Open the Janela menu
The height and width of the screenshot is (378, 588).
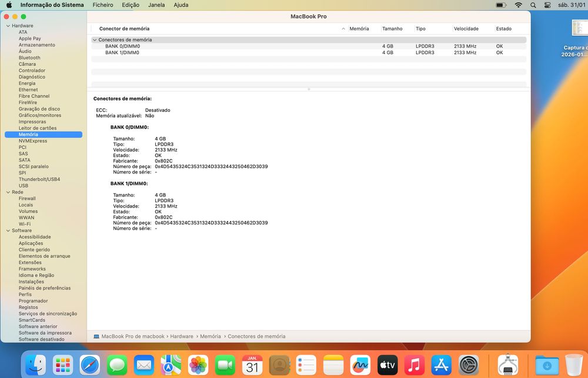coord(156,5)
